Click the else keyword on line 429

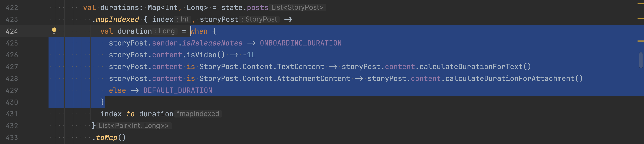[x=117, y=90]
